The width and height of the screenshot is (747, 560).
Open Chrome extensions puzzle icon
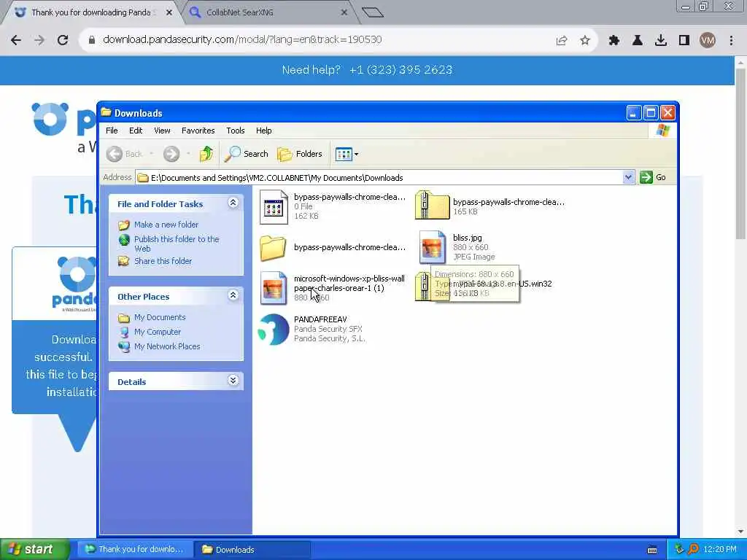tap(614, 41)
